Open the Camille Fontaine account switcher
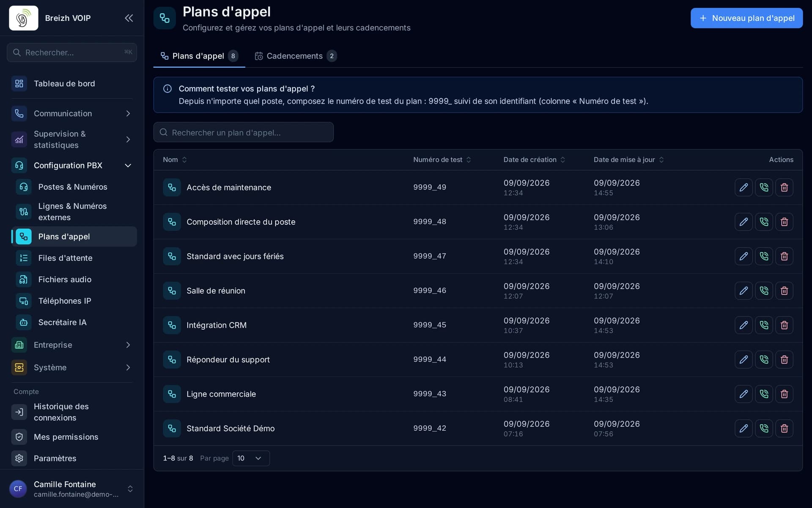The width and height of the screenshot is (812, 508). coord(72,489)
